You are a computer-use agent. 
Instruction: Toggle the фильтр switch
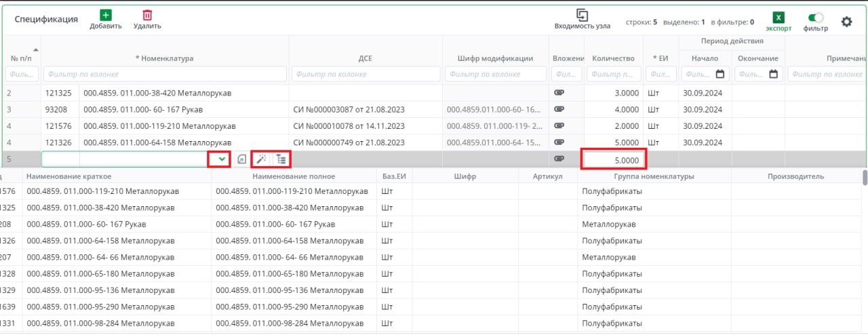pos(816,18)
